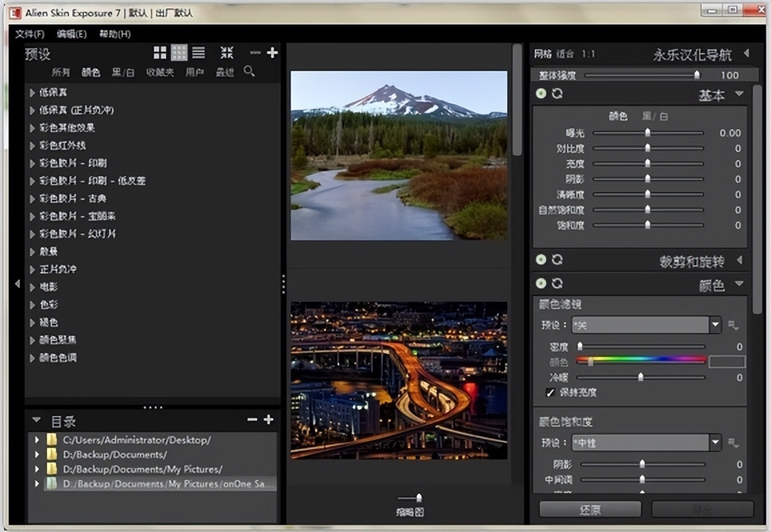This screenshot has height=532, width=771.
Task: Open the 颜色滤镜 preset options menu icon
Action: (734, 326)
